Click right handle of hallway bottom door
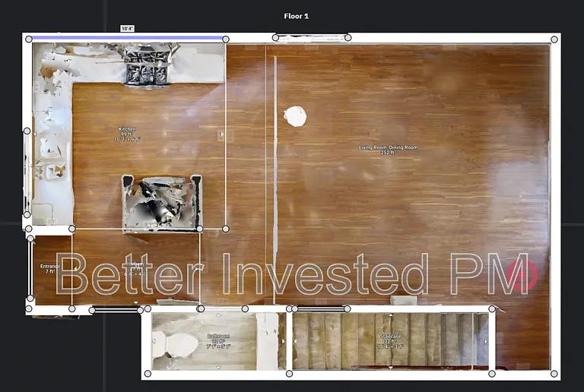 pyautogui.click(x=141, y=310)
